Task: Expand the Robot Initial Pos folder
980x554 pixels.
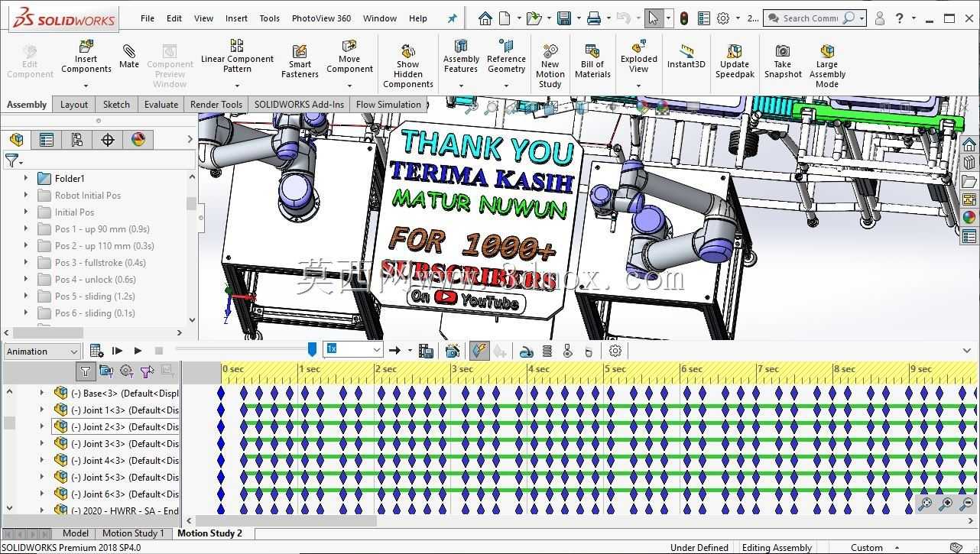Action: point(26,195)
